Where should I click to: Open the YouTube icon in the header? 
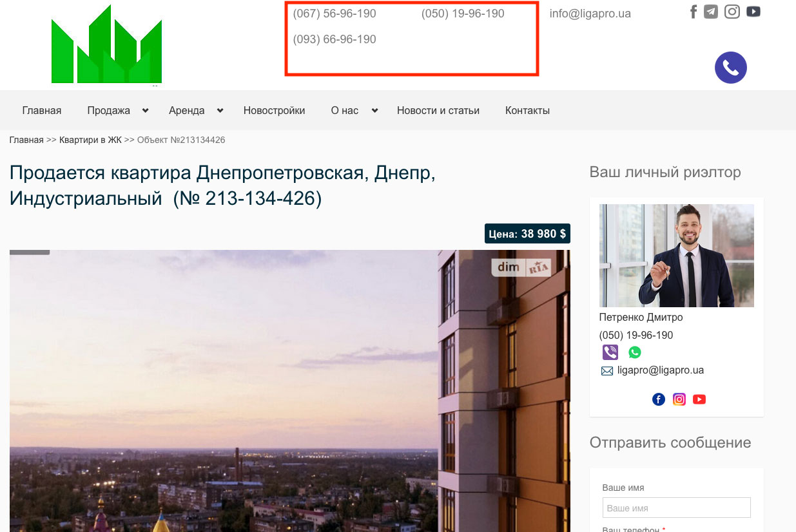753,12
